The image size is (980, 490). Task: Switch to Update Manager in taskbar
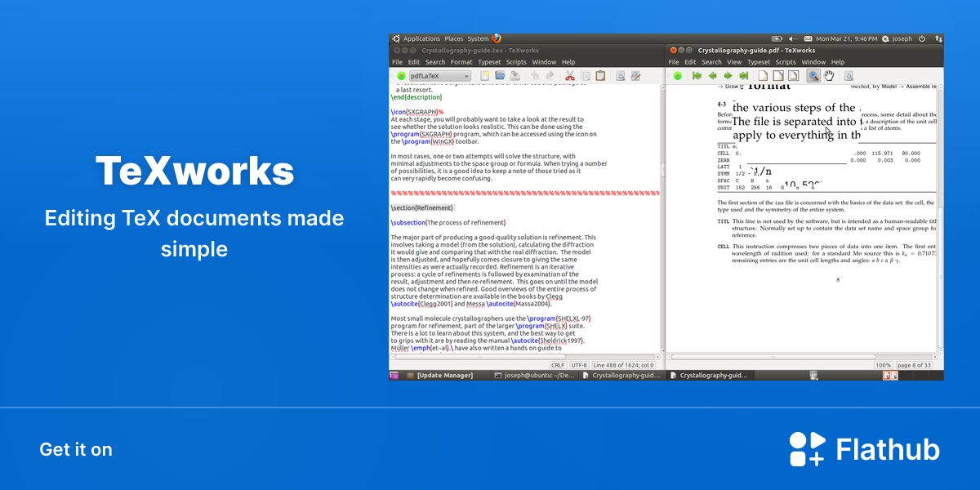pyautogui.click(x=445, y=375)
